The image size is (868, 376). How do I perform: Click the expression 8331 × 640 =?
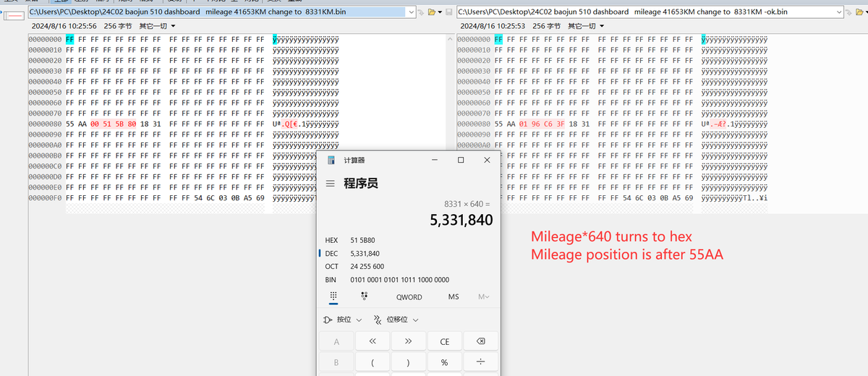(467, 204)
